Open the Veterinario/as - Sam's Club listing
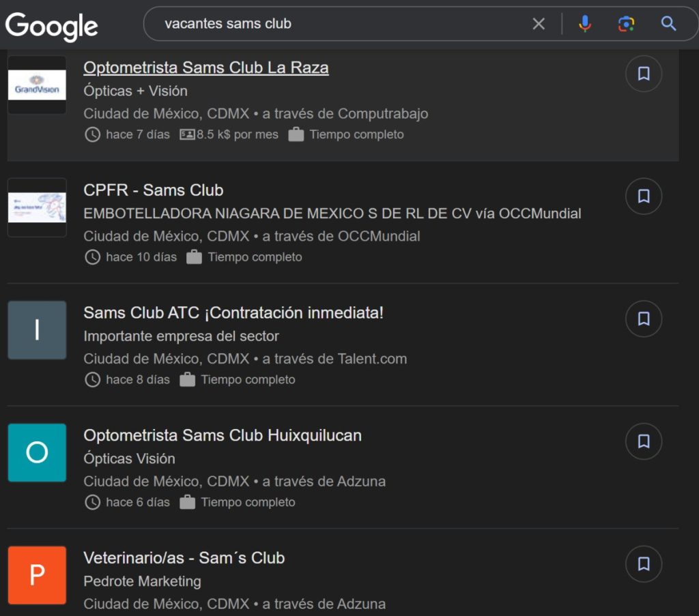This screenshot has height=616, width=699. coord(184,557)
